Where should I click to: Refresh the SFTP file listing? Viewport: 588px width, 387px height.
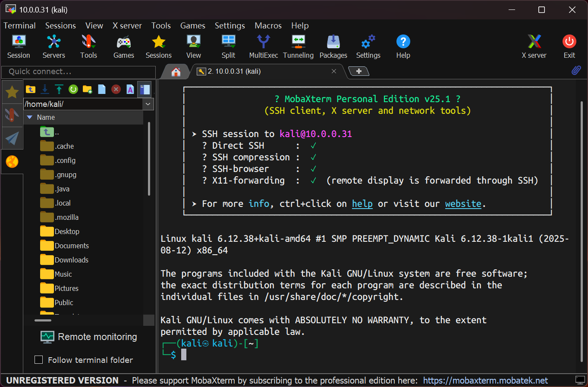pyautogui.click(x=73, y=89)
